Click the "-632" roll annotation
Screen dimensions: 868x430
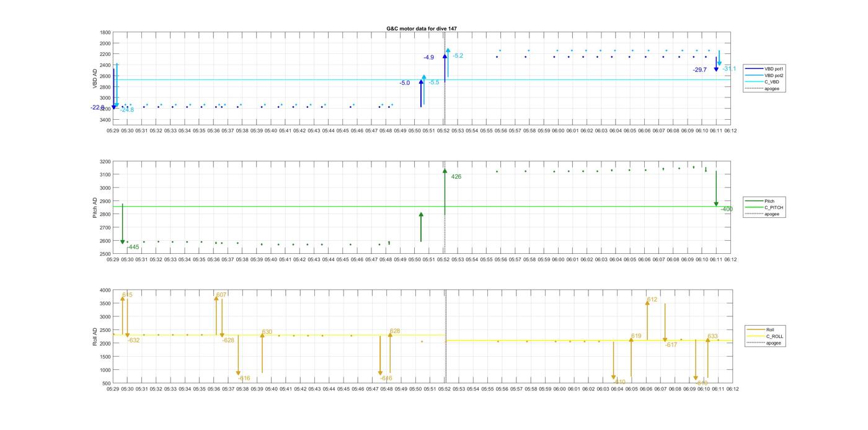133,340
